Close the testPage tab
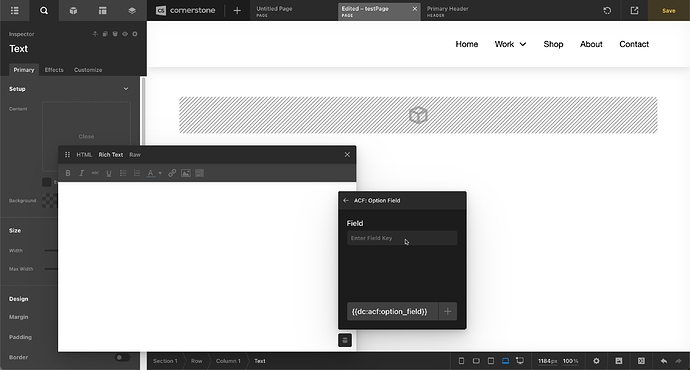This screenshot has width=690, height=370. point(415,9)
